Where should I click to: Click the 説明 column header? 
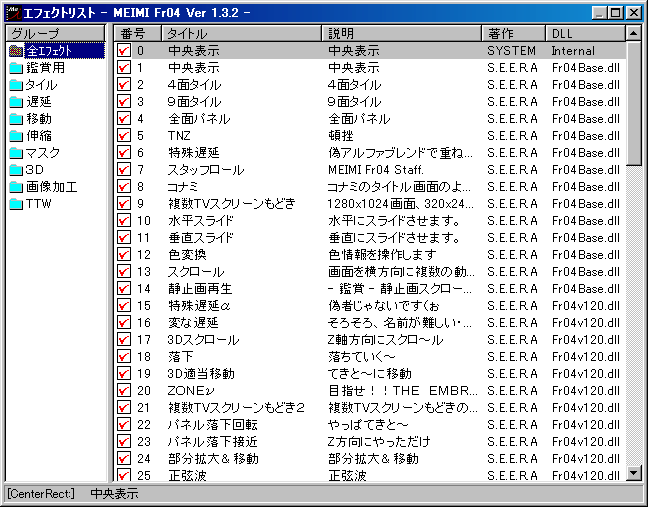click(x=402, y=33)
